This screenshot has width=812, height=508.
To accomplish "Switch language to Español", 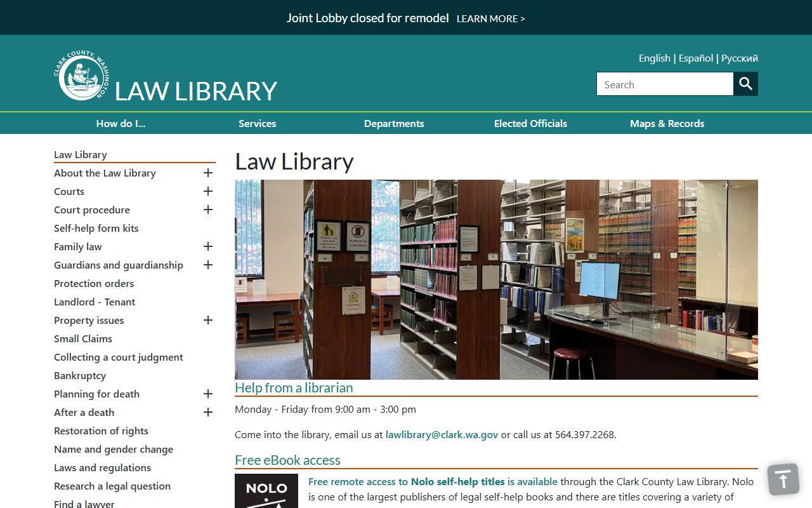I will 696,58.
